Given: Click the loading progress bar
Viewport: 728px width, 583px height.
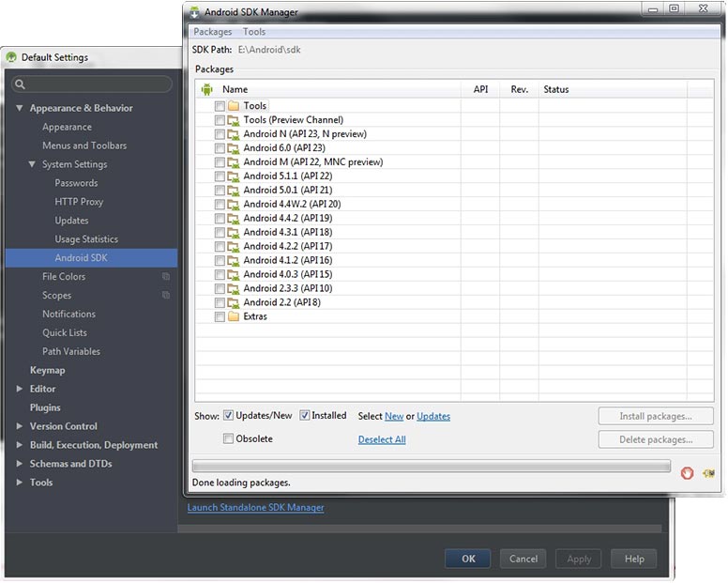Looking at the screenshot, I should point(432,466).
